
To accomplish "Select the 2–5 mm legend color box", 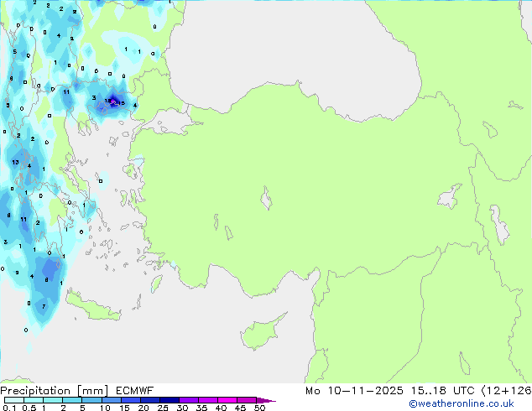I will (72, 400).
